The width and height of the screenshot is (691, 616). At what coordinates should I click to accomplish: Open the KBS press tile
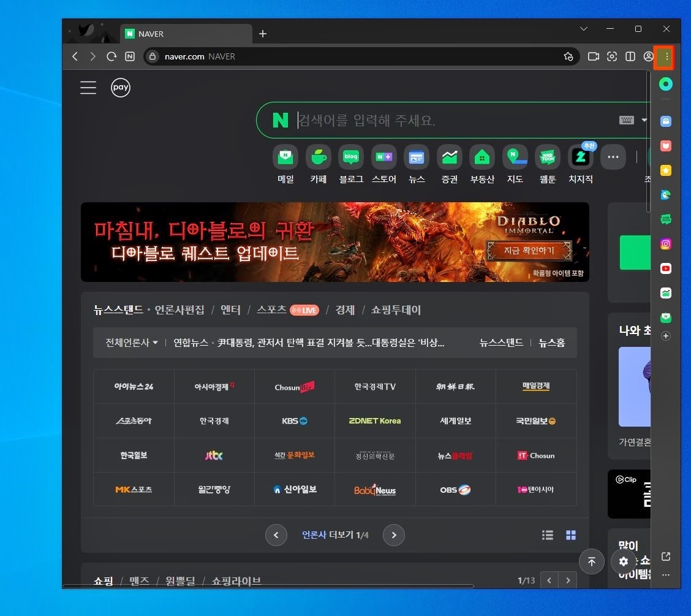click(x=295, y=420)
